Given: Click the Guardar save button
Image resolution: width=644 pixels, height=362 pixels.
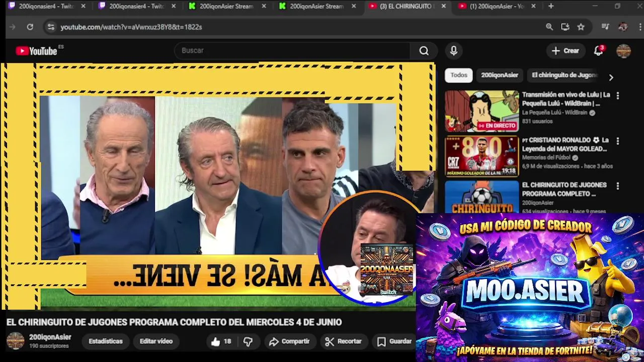Looking at the screenshot, I should coord(394,341).
